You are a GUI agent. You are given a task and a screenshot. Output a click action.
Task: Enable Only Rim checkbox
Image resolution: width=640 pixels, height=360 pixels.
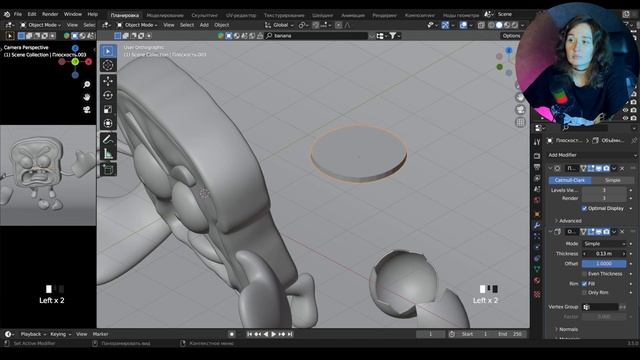(x=584, y=293)
